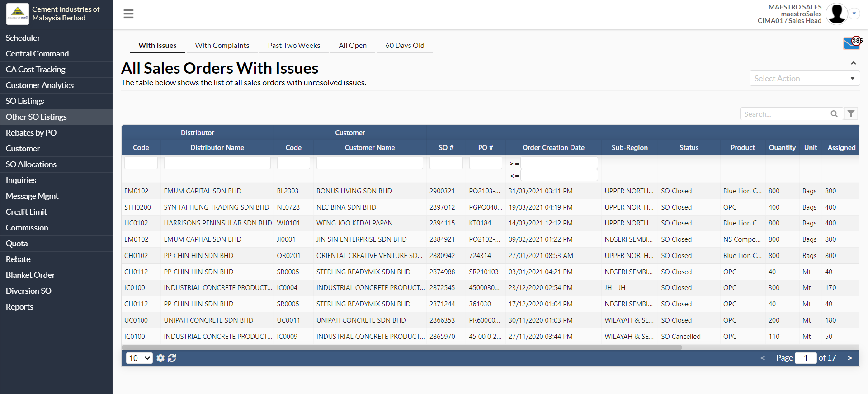Click SO number 2872545
Image resolution: width=868 pixels, height=394 pixels.
[x=442, y=288]
